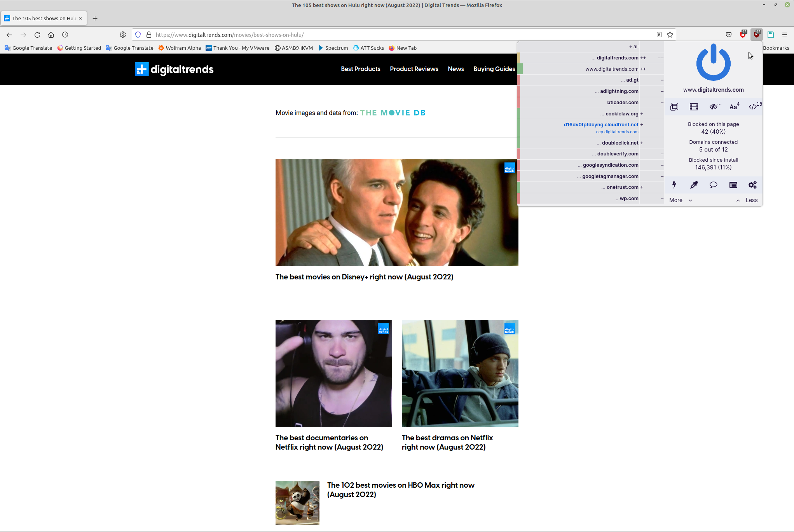The width and height of the screenshot is (794, 532).
Task: Enter element zapper mode (lightning icon)
Action: click(674, 185)
